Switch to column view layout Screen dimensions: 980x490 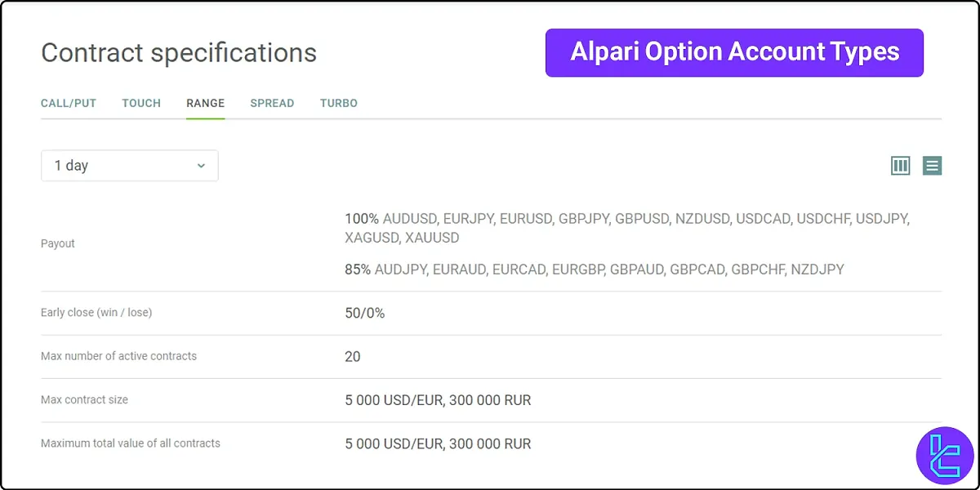(x=900, y=165)
